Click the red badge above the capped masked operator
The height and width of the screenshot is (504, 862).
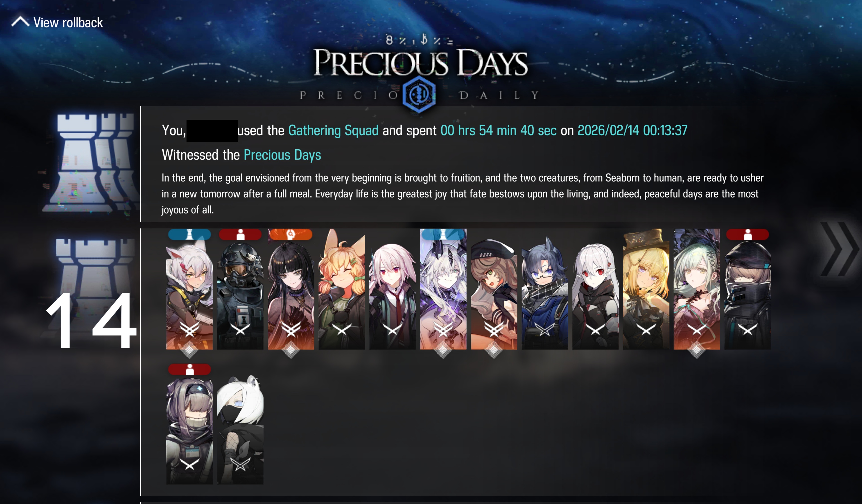[747, 235]
